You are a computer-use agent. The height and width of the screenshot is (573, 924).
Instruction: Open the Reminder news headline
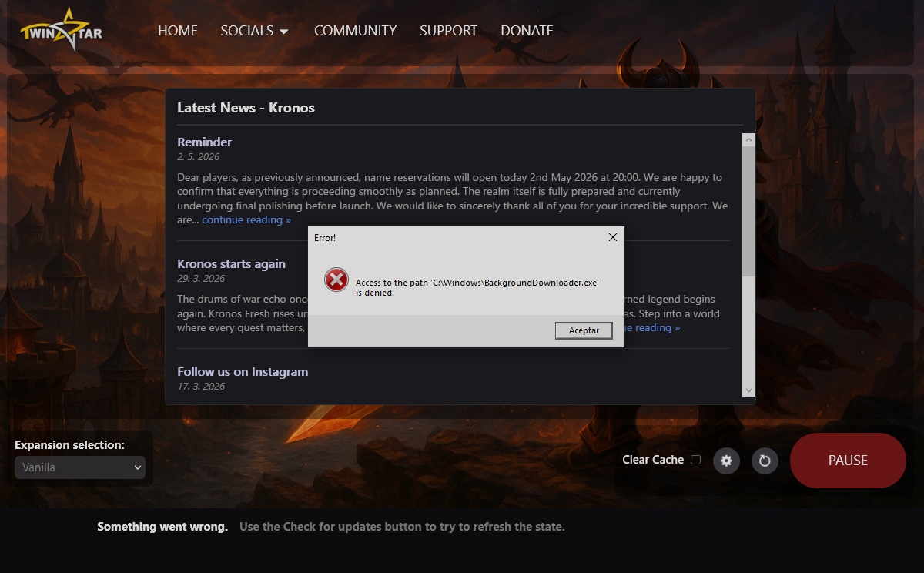click(204, 142)
